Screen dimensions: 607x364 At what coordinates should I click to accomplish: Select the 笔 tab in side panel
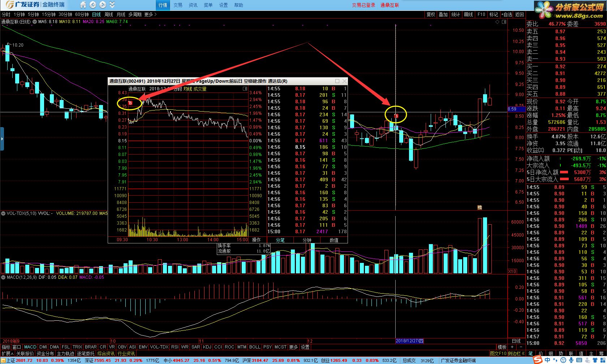[x=530, y=354]
